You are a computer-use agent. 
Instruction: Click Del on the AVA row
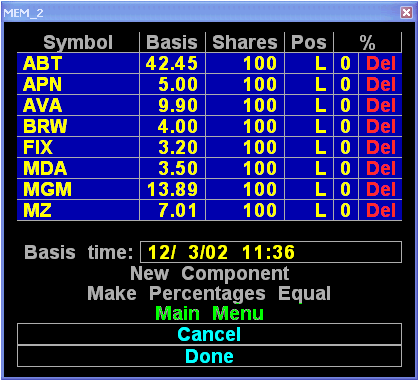point(380,105)
